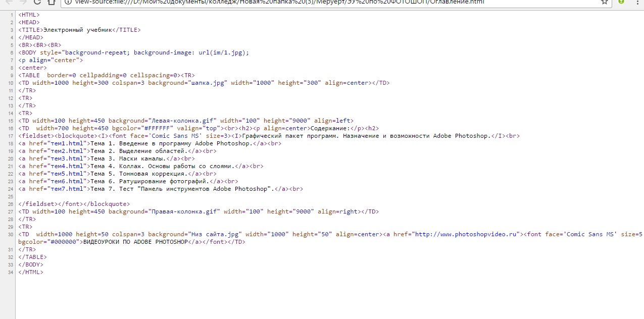The image size is (644, 319).
Task: Show site info icon in address bar
Action: point(68,2)
